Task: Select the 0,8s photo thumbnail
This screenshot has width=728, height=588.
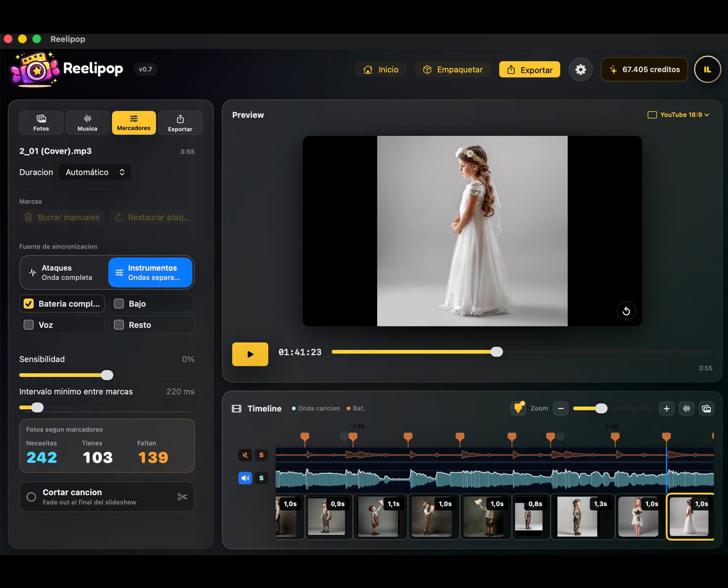Action: pos(531,516)
